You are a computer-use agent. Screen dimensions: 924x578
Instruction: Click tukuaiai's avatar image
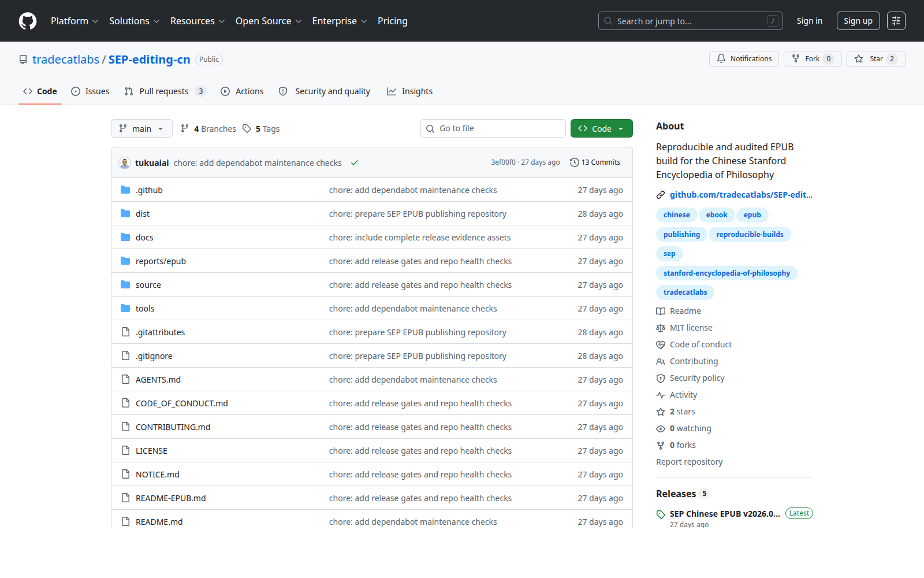(x=125, y=162)
